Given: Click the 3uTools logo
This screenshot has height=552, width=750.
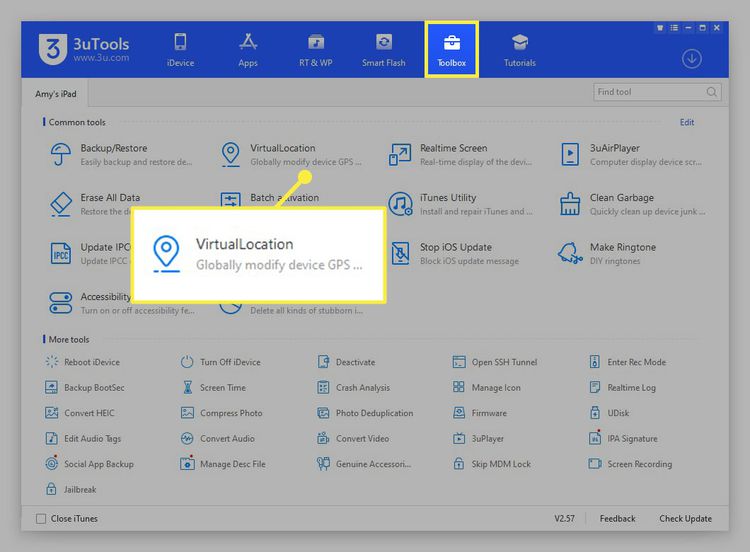Looking at the screenshot, I should pyautogui.click(x=84, y=49).
